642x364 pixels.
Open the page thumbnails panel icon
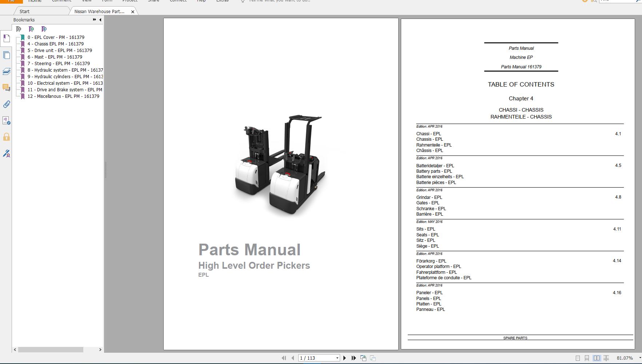6,55
